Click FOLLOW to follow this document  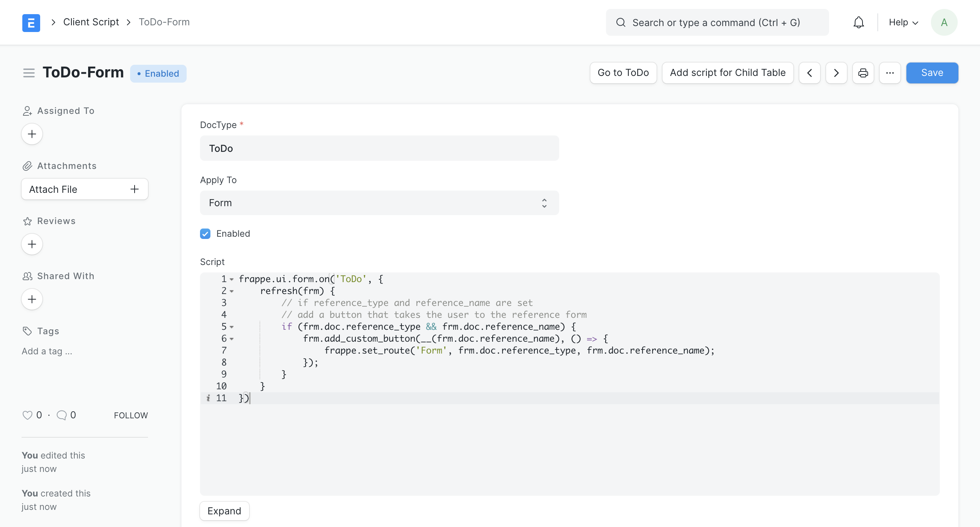130,415
